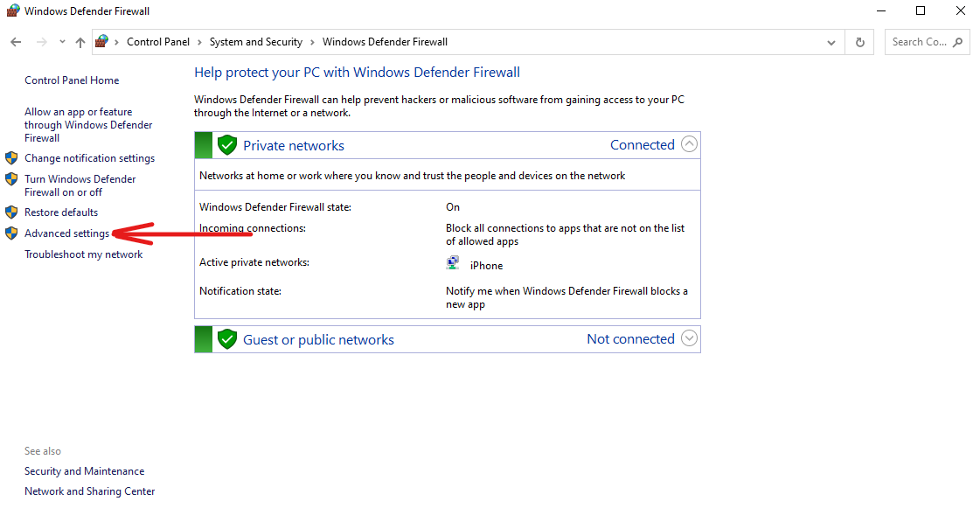The image size is (980, 515).
Task: Click Guest or public networks heading
Action: 319,339
